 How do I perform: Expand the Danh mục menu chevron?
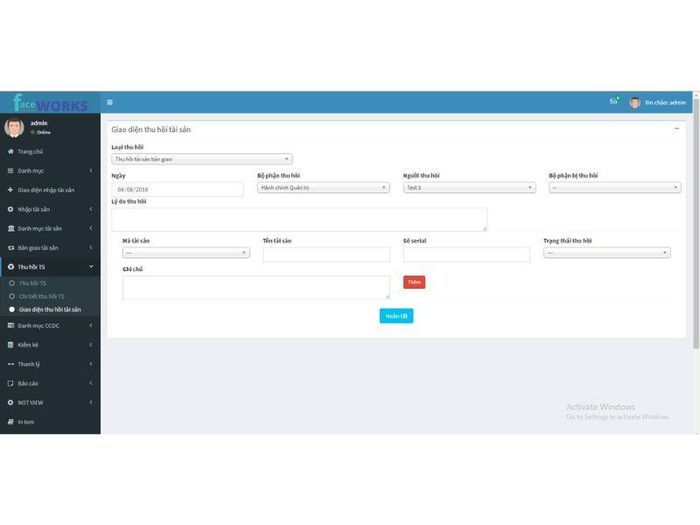click(91, 171)
